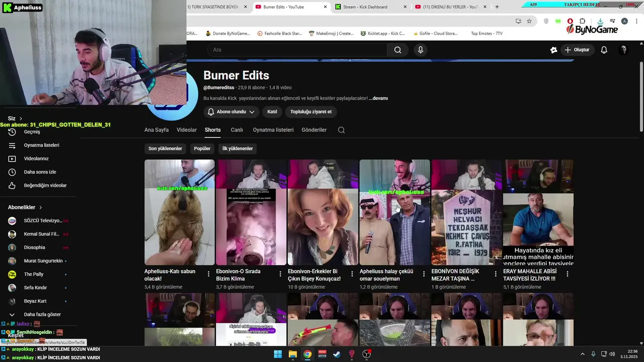Click Topluluğu ziyaret et button

pyautogui.click(x=311, y=112)
